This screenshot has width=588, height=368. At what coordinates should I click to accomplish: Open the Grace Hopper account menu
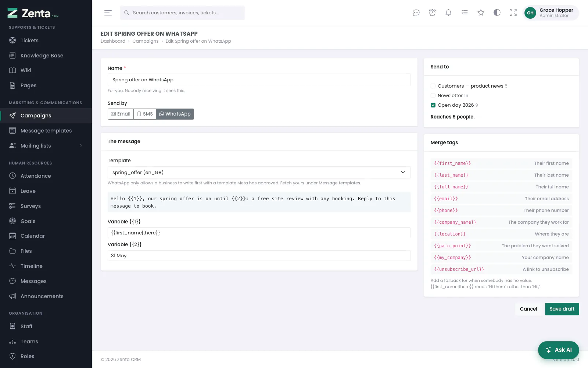[x=551, y=13]
